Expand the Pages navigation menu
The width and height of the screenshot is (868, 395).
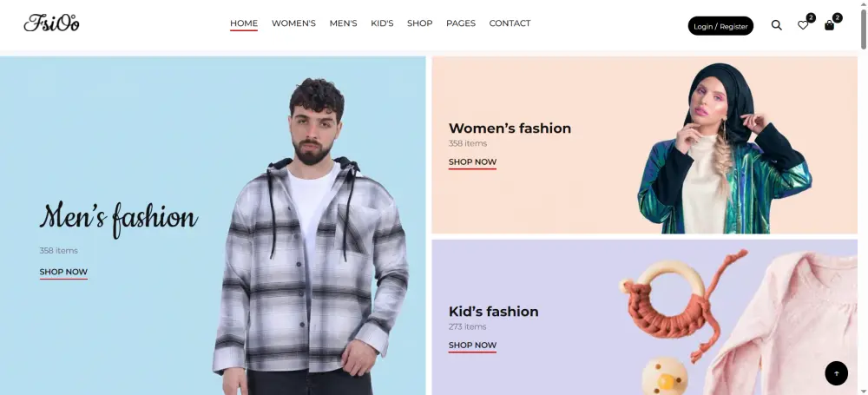(461, 23)
